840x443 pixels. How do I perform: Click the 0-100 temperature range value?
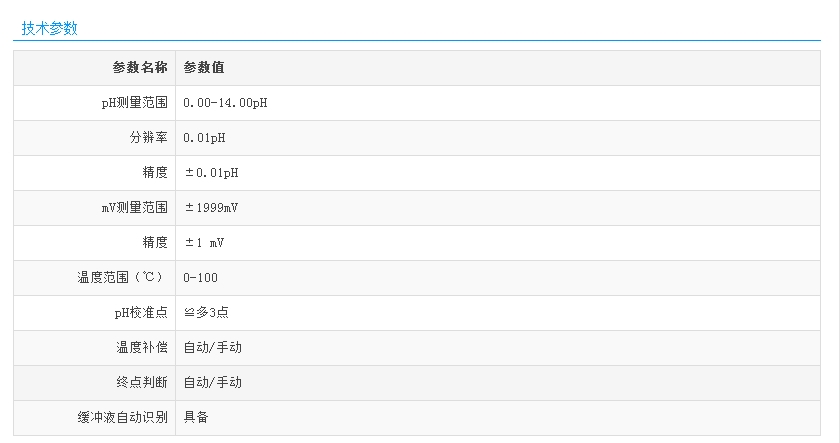pyautogui.click(x=200, y=278)
